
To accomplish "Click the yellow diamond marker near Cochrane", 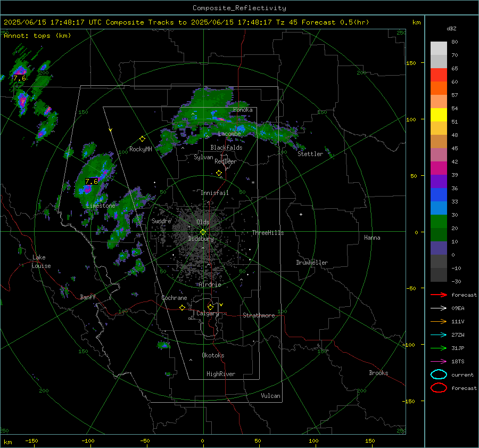I will point(182,308).
